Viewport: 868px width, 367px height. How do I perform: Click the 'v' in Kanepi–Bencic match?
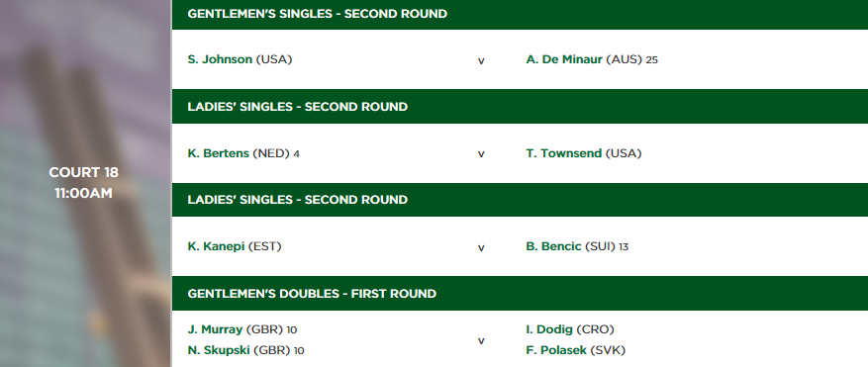(x=481, y=247)
